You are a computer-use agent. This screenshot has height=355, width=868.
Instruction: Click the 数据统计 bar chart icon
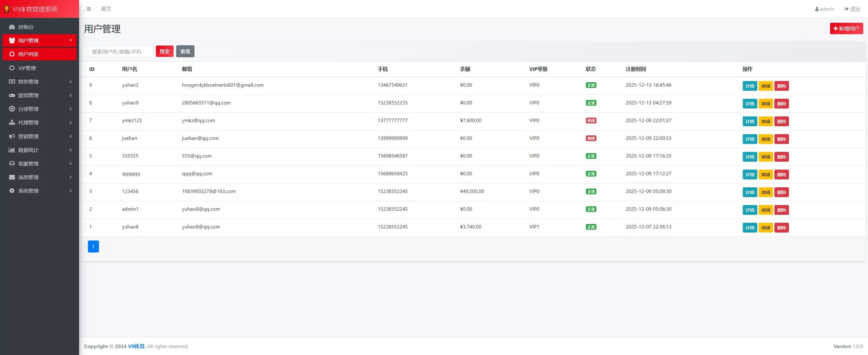[12, 150]
